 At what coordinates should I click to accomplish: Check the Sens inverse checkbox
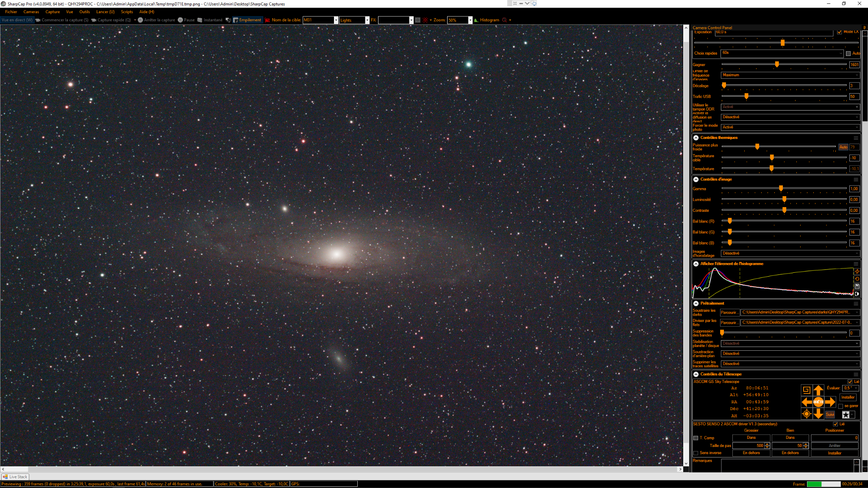pos(696,453)
